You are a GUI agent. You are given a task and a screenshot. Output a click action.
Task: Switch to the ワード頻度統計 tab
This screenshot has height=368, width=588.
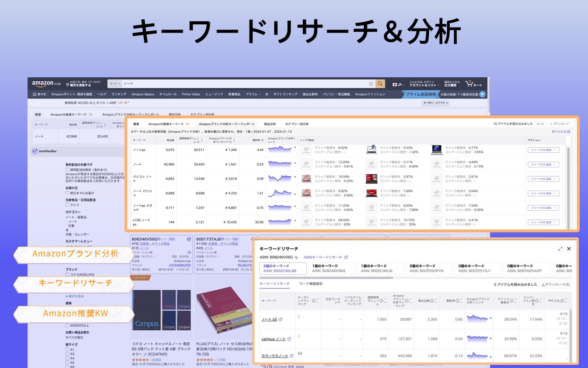(311, 284)
